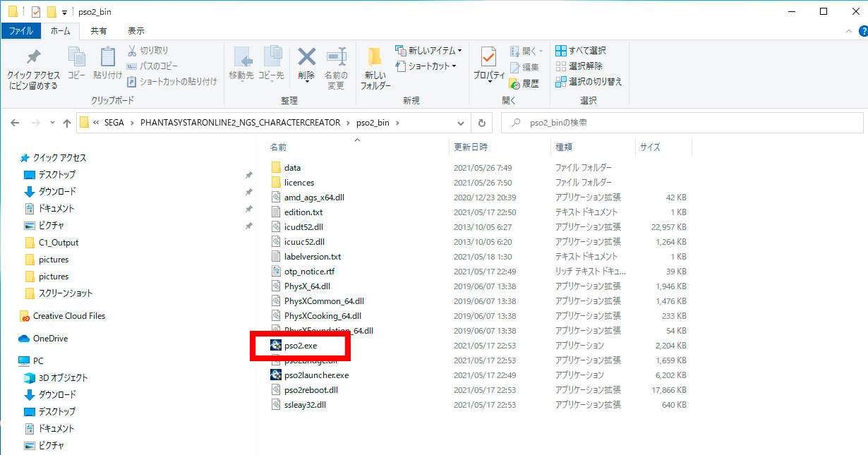The image size is (868, 455).
Task: Select the labelversion.txt file
Action: (313, 257)
